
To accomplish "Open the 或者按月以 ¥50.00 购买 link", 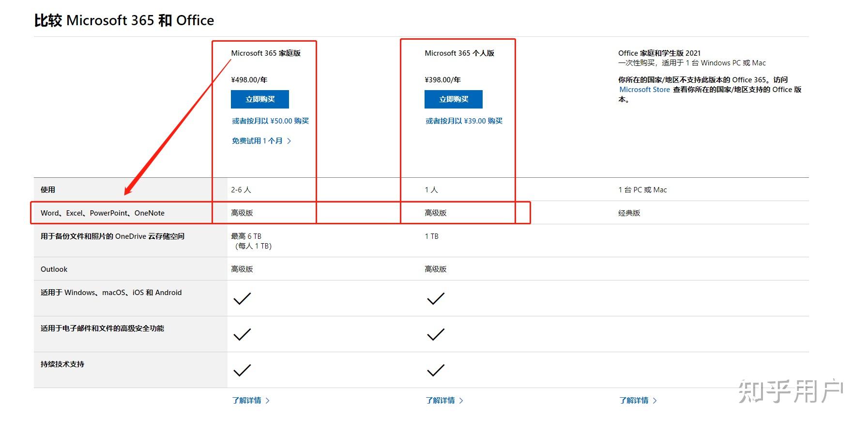I will click(270, 121).
